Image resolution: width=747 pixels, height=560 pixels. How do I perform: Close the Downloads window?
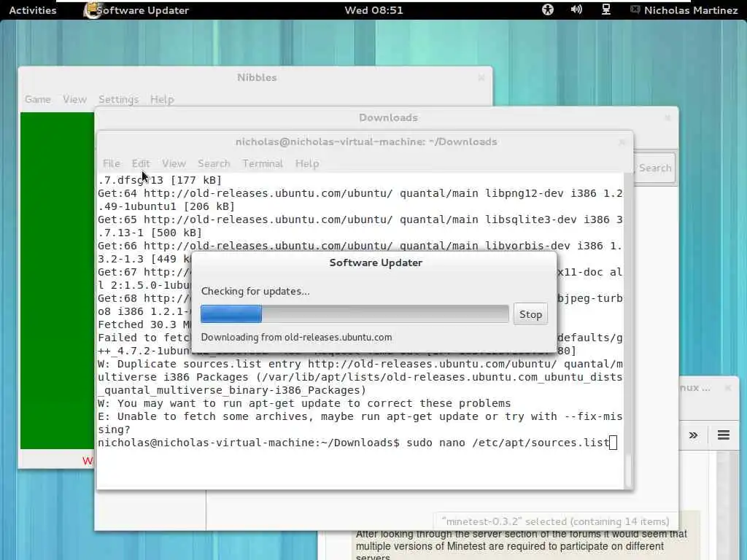coord(667,117)
